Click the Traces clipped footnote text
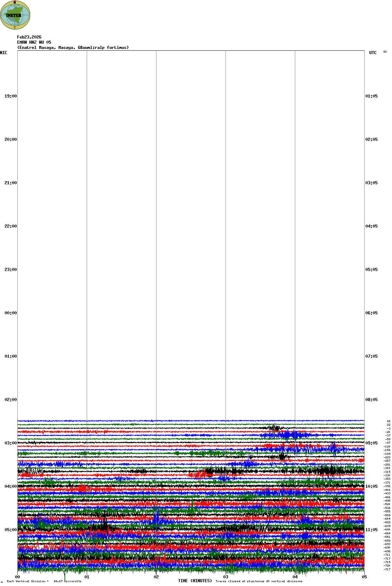This screenshot has height=586, width=392. tap(259, 581)
